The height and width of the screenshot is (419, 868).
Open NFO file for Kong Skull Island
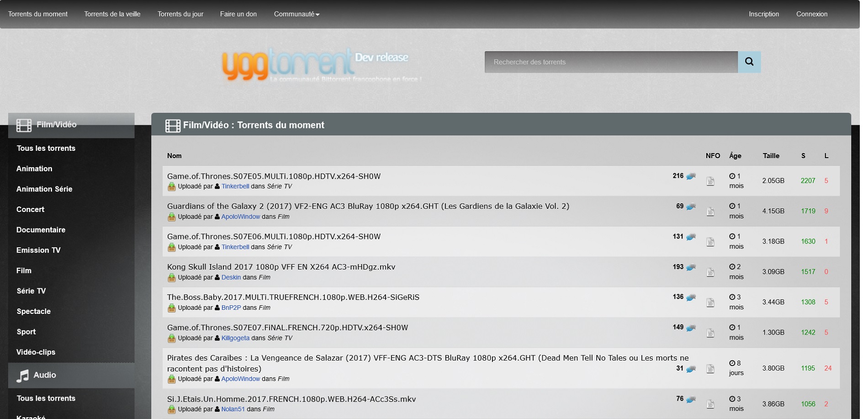click(710, 272)
